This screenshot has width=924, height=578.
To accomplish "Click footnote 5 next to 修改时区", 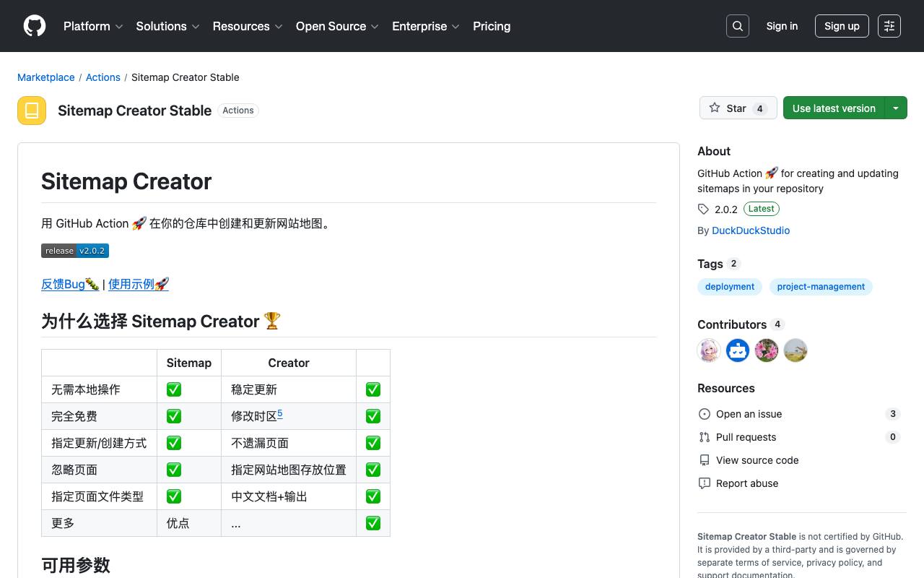I will 280,413.
